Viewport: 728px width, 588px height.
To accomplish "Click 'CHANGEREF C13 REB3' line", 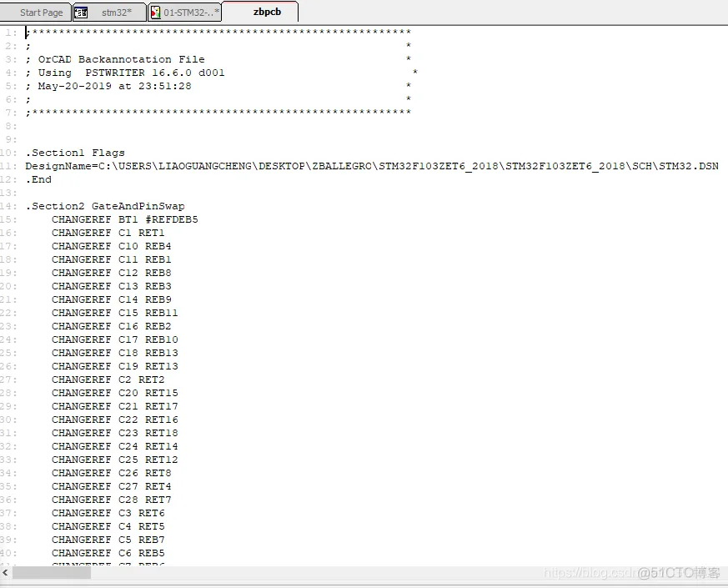I will (112, 287).
